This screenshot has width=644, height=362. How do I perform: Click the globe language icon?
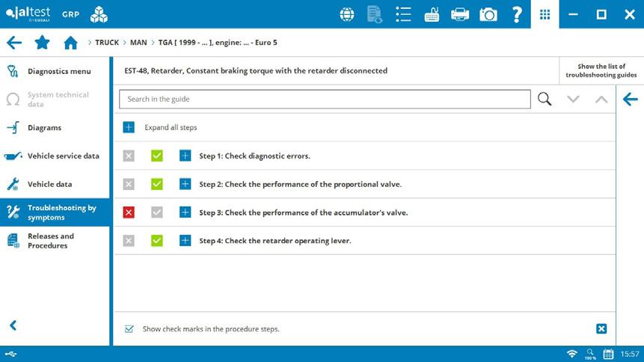click(x=347, y=15)
